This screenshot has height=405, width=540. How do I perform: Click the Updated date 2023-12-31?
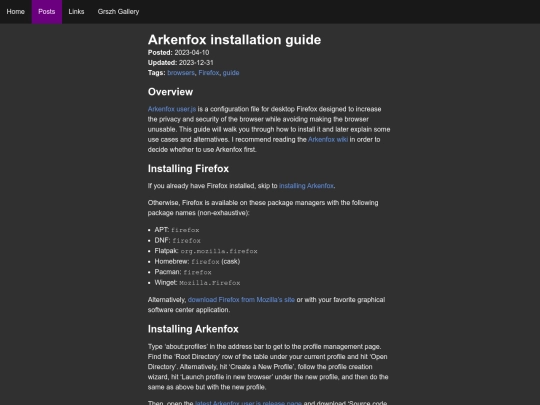tap(196, 63)
